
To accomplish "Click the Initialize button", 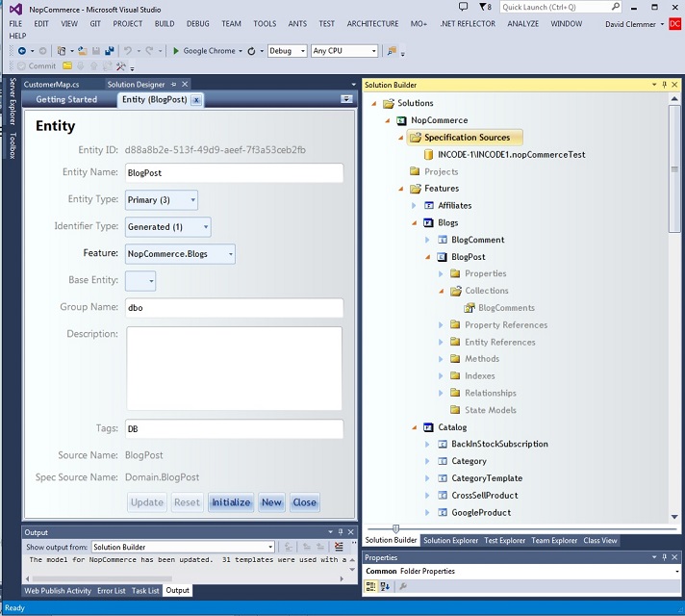I will pos(231,502).
